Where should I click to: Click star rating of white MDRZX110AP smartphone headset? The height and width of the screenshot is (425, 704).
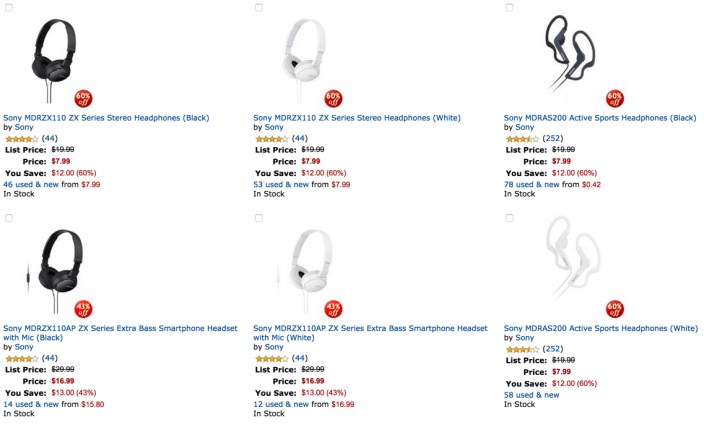271,358
